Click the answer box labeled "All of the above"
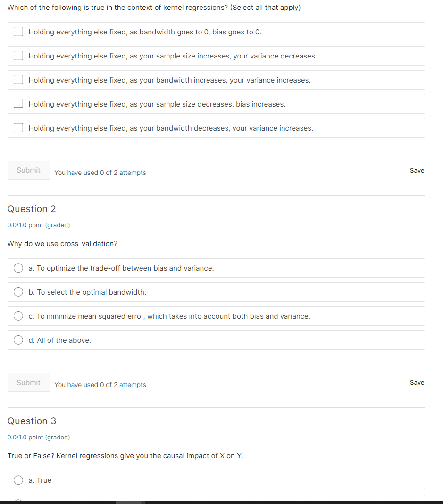443x504 pixels. click(x=216, y=340)
